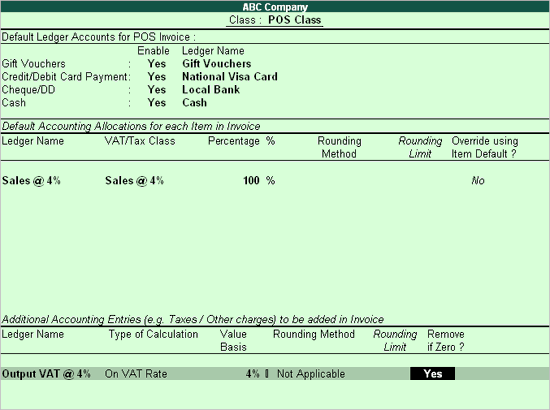
Task: Toggle Cash enable Yes value
Action: click(x=156, y=102)
